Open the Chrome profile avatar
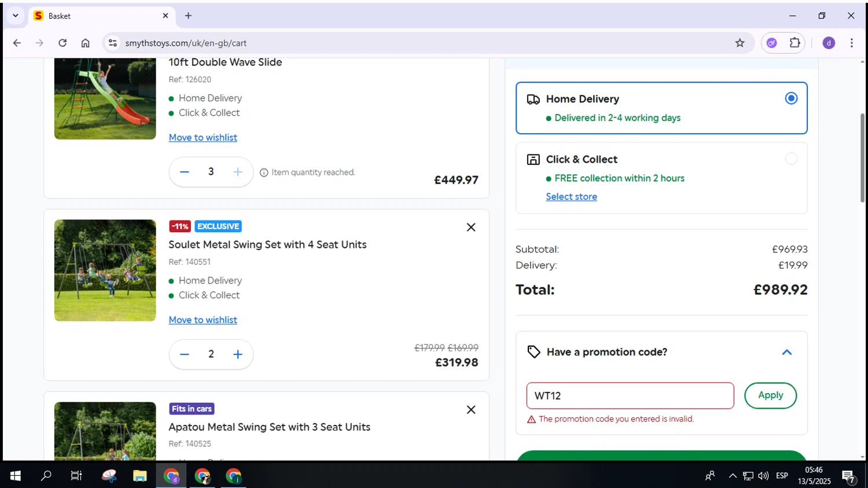This screenshot has height=488, width=868. tap(829, 43)
